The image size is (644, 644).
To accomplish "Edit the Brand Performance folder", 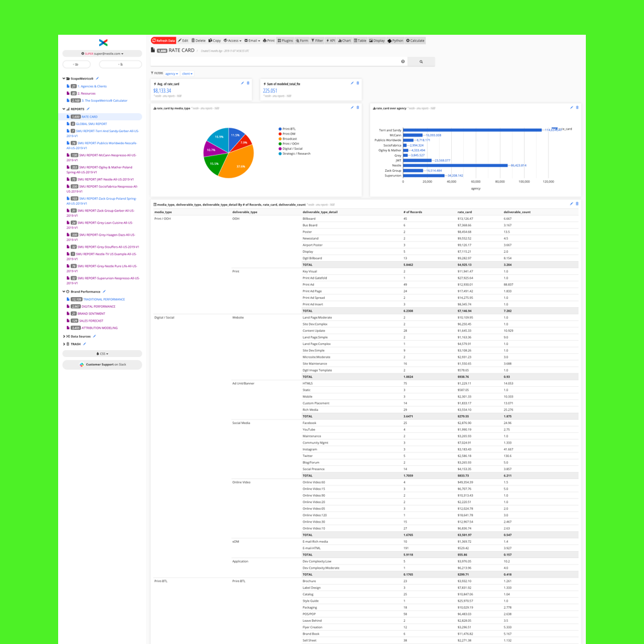I will tap(104, 291).
